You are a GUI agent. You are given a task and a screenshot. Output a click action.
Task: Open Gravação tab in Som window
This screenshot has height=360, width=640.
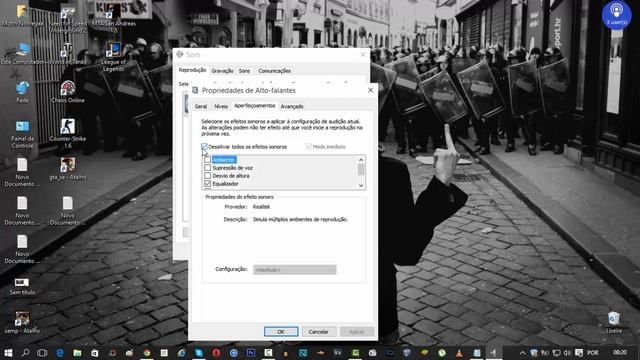point(222,71)
